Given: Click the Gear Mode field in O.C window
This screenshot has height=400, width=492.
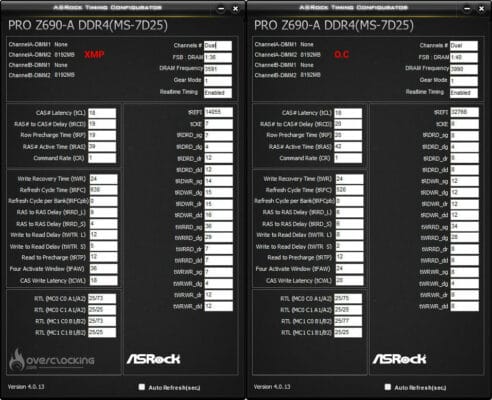Looking at the screenshot, I should (464, 81).
